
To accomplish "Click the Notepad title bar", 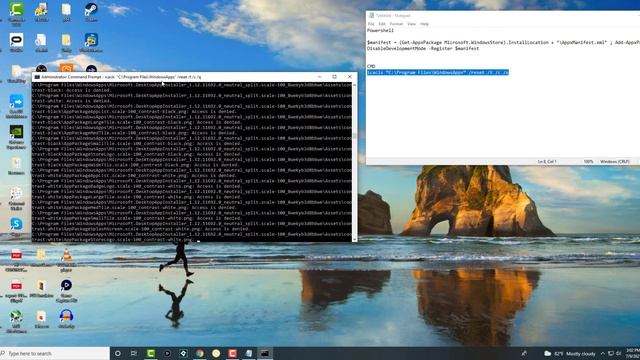I will click(503, 16).
